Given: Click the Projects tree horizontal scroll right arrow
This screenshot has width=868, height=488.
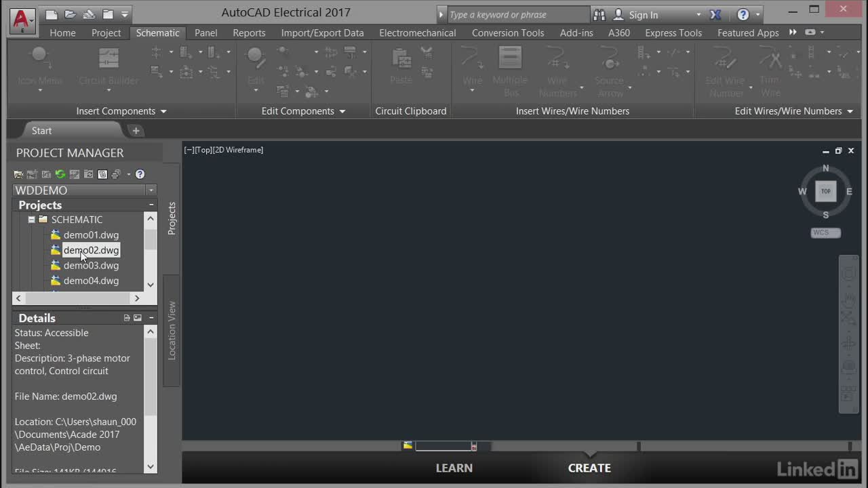Looking at the screenshot, I should [137, 298].
